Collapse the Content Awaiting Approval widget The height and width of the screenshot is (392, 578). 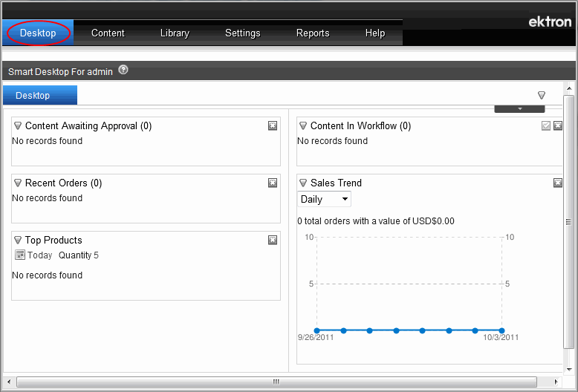[18, 126]
